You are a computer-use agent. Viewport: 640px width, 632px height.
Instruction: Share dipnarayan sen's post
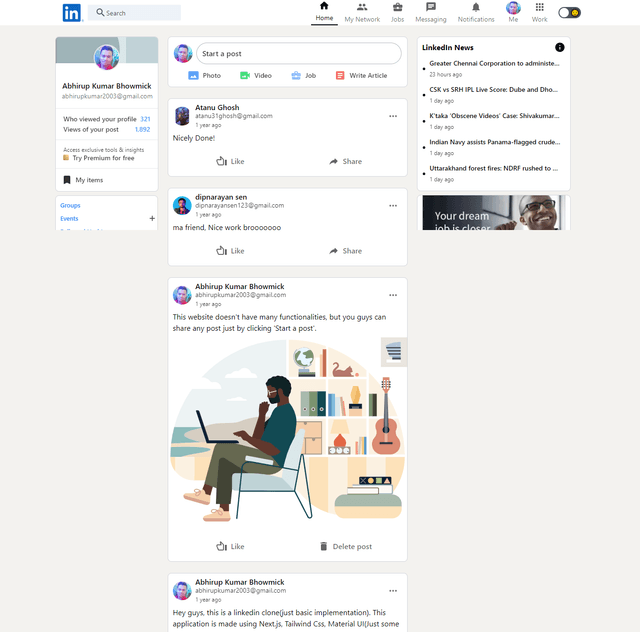(x=345, y=251)
